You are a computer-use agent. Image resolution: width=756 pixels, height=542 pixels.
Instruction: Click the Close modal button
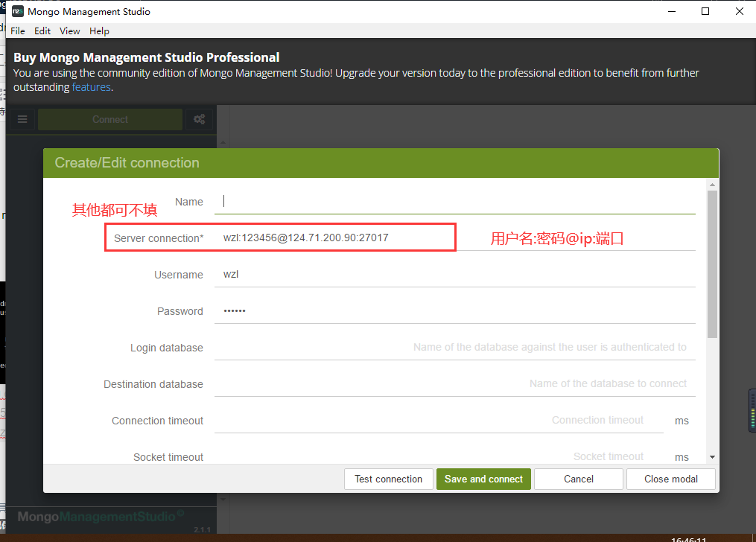click(670, 479)
